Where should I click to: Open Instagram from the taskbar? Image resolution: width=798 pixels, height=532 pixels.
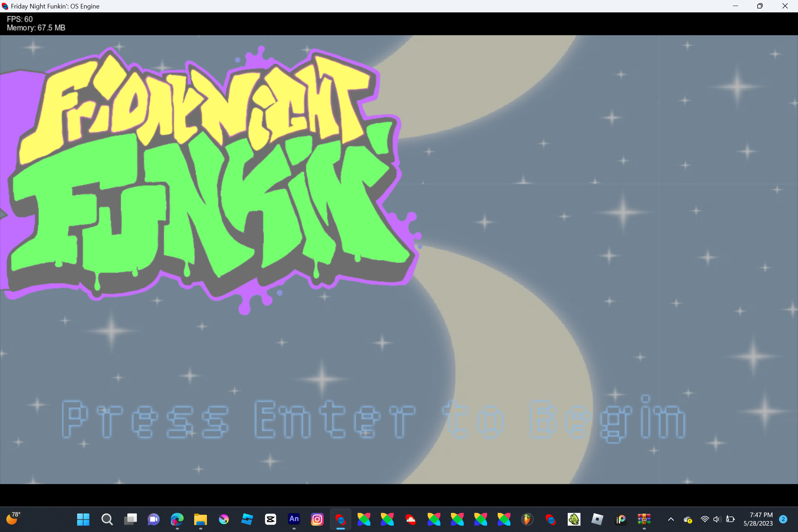click(317, 519)
